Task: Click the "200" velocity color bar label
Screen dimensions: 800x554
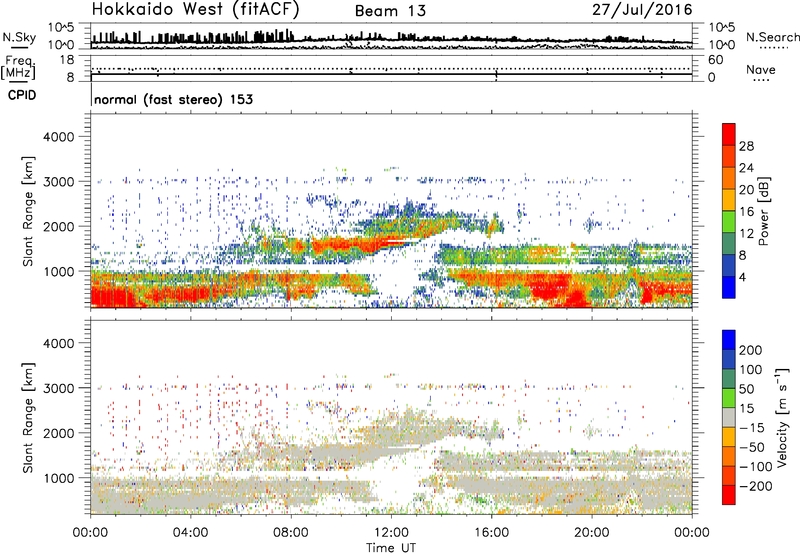Action: pyautogui.click(x=751, y=350)
